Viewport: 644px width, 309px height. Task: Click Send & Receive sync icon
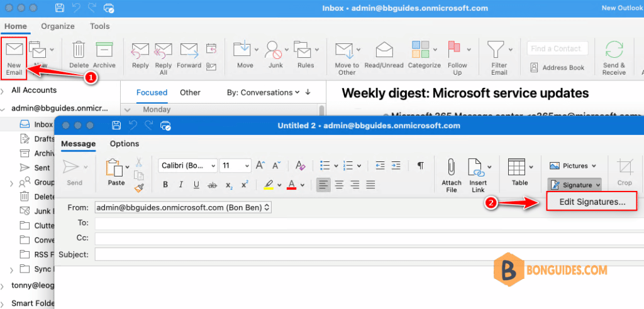614,50
